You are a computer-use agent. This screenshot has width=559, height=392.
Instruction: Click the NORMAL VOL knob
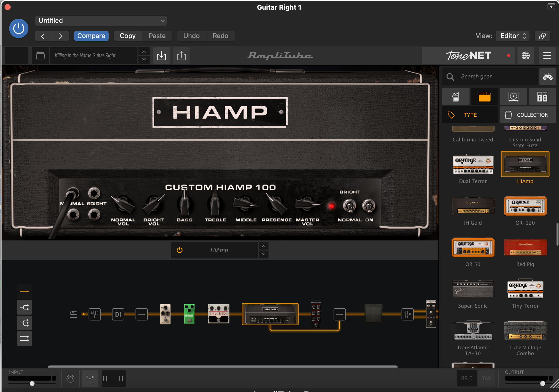[123, 204]
